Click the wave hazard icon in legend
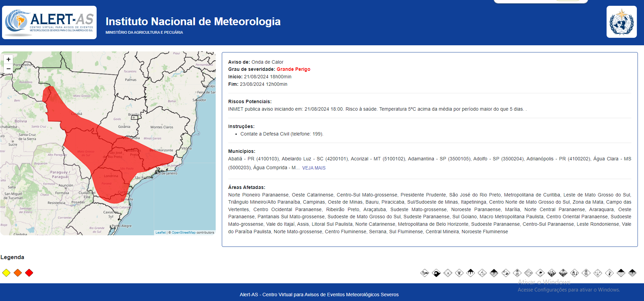The width and height of the screenshot is (644, 301). pyautogui.click(x=436, y=273)
